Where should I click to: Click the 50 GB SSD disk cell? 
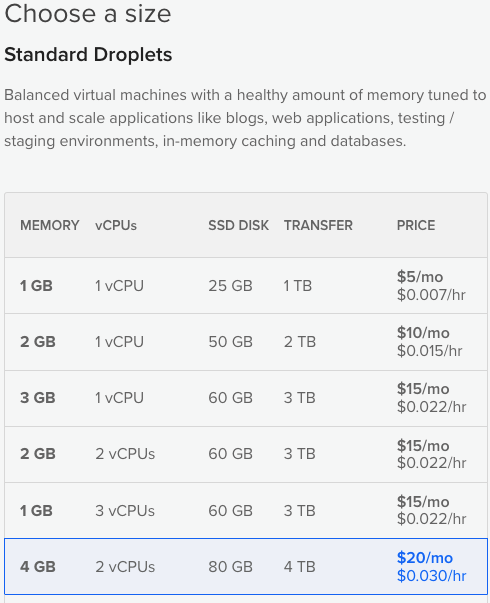[x=230, y=342]
